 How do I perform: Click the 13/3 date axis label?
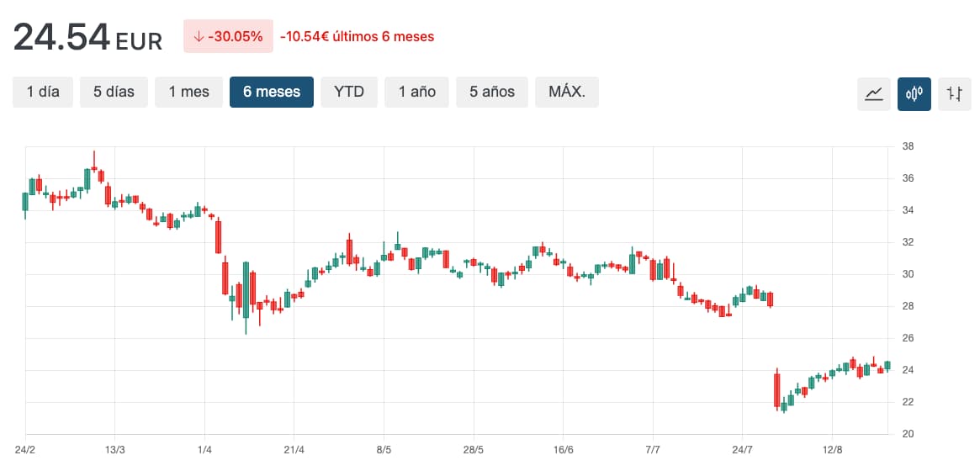115,450
